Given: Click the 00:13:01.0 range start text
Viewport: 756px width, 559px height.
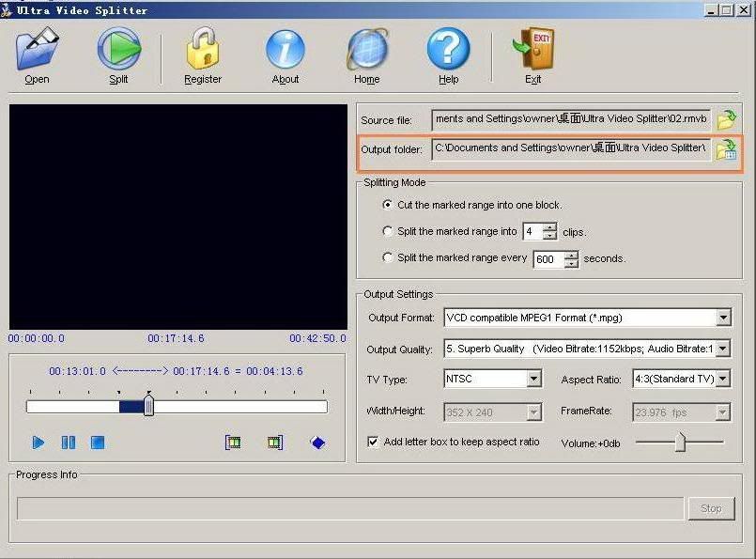Looking at the screenshot, I should 77,371.
